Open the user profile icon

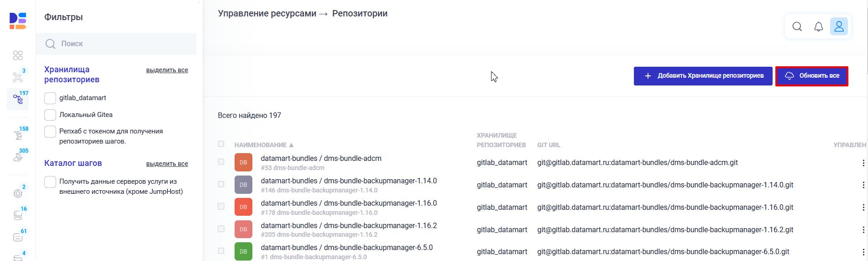tap(839, 27)
